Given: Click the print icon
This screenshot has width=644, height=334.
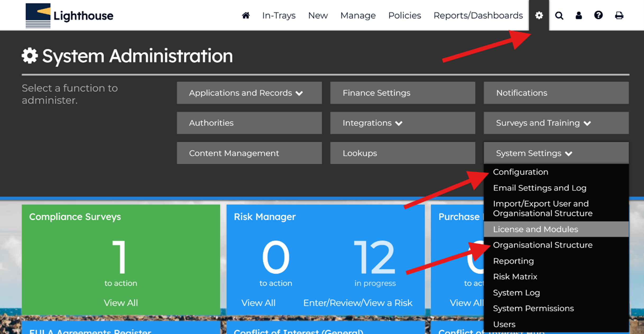Looking at the screenshot, I should (x=619, y=15).
